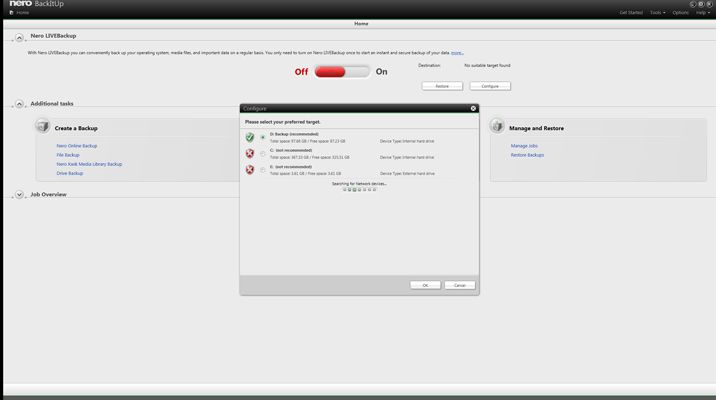Open the Restore Backups link
Screen dimensions: 716x400
[x=527, y=155]
